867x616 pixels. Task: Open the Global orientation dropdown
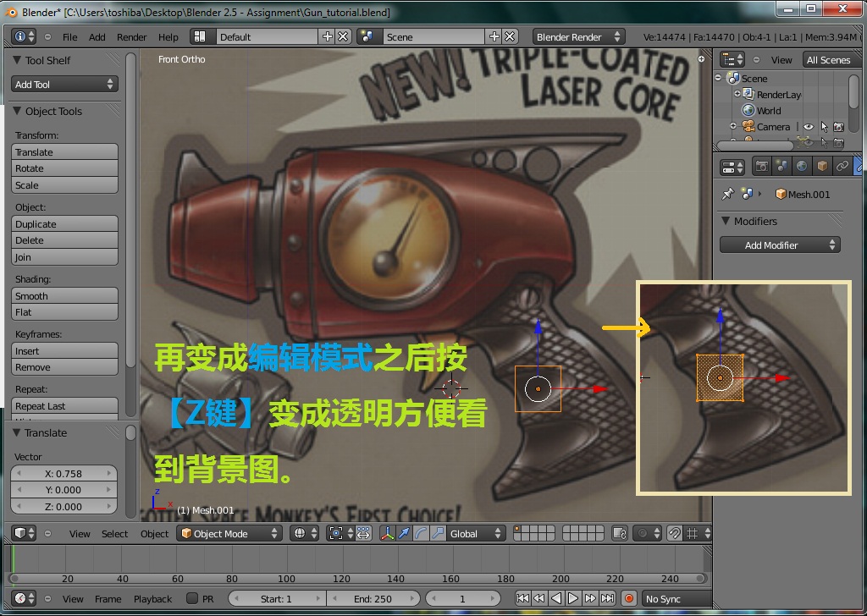476,533
